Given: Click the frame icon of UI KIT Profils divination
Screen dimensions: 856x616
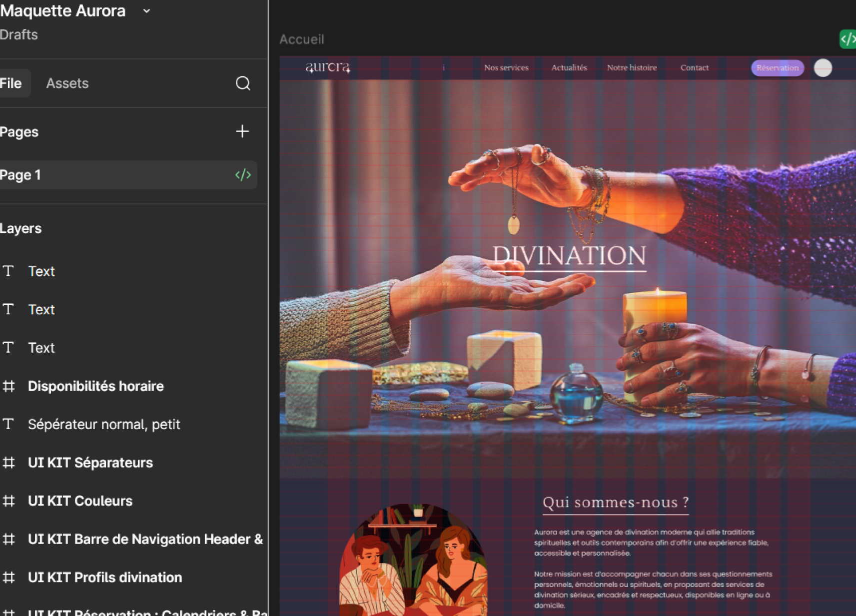Looking at the screenshot, I should click(x=8, y=578).
